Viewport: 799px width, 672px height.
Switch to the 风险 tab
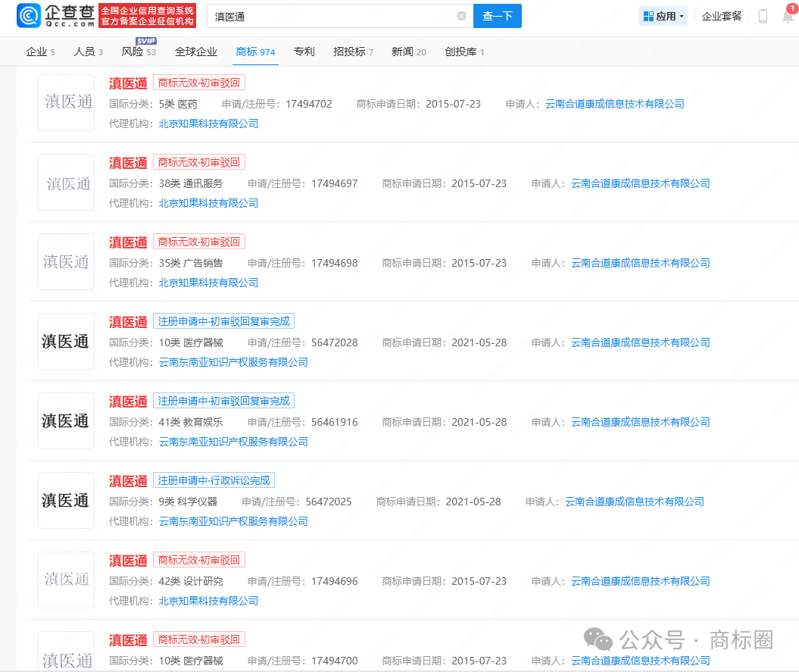coord(139,52)
